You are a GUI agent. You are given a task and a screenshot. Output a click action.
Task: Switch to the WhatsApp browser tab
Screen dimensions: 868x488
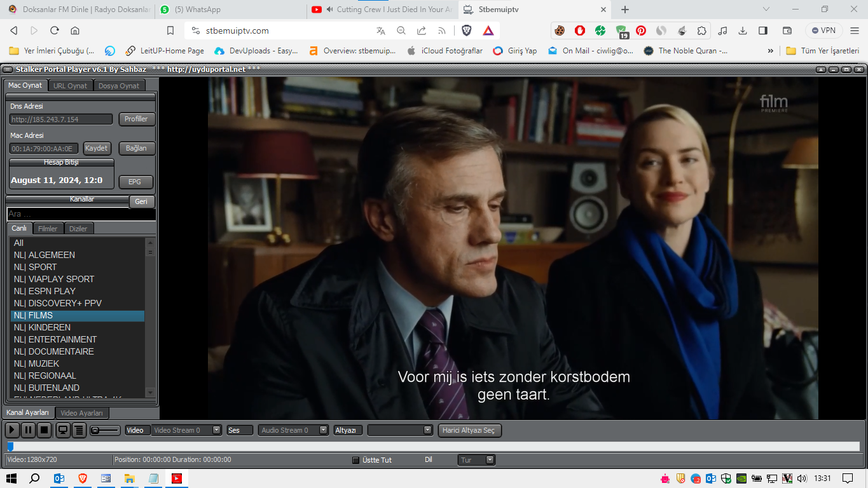230,10
